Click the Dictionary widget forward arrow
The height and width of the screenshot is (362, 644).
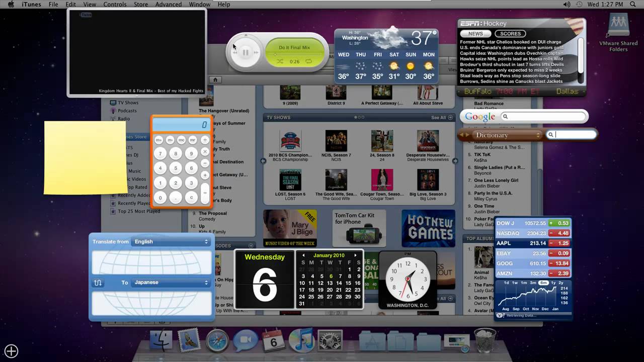(x=468, y=135)
